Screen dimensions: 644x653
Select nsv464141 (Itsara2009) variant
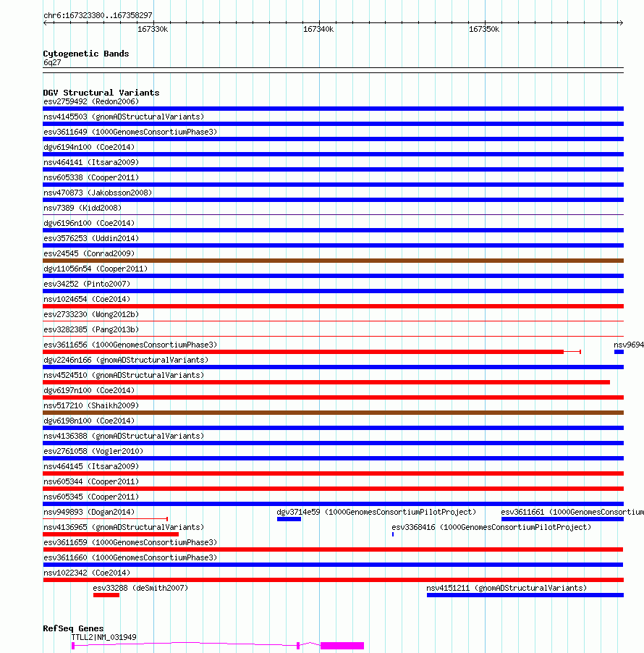pyautogui.click(x=91, y=162)
